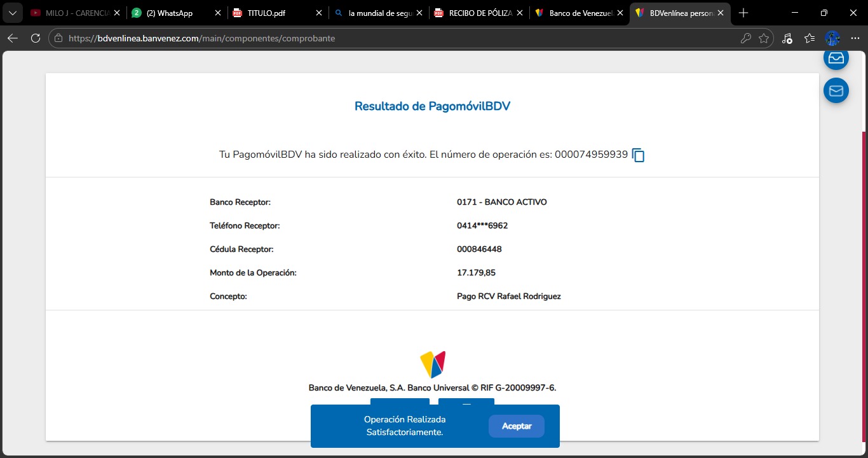
Task: Click the browser profile avatar picture
Action: tap(832, 38)
